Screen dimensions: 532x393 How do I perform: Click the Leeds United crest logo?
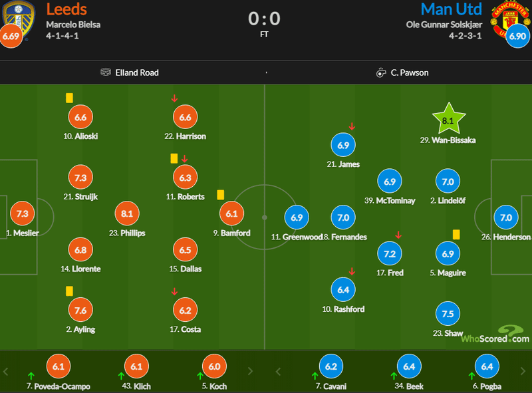coord(19,20)
